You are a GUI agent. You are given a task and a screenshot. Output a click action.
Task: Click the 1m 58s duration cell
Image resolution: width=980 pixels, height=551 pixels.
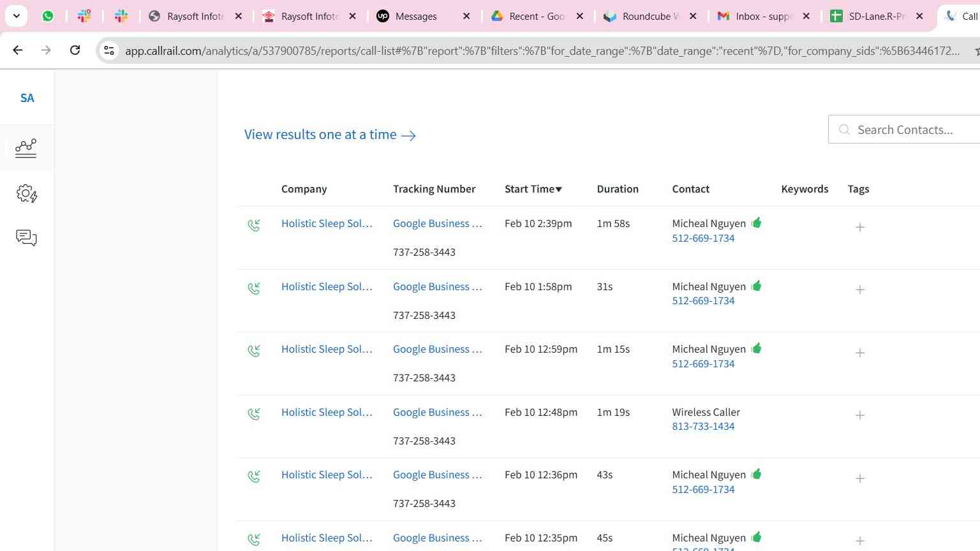coord(613,223)
